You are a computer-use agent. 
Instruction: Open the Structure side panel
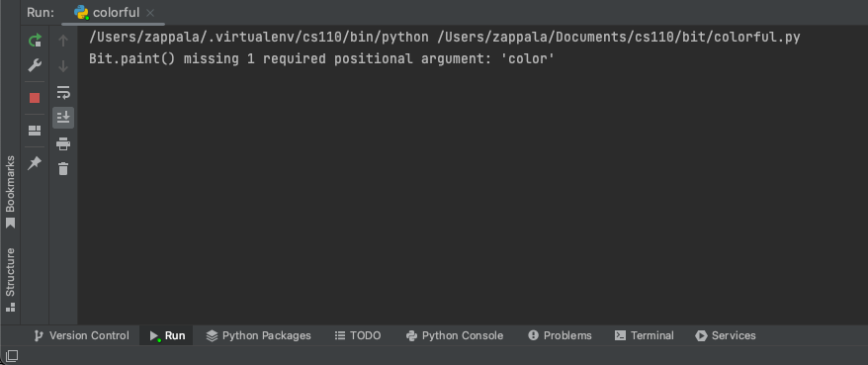coord(10,280)
